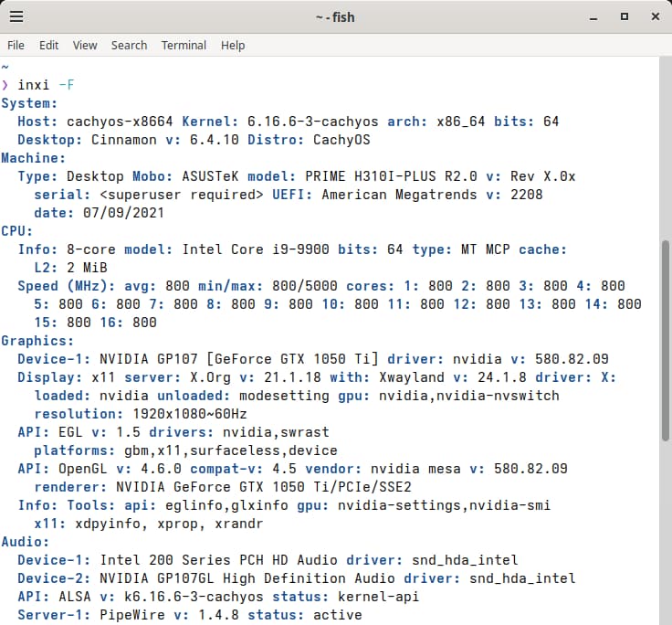Click 'nvidia,nvidia-nvswitch' gpu text
This screenshot has width=672, height=625.
click(469, 396)
